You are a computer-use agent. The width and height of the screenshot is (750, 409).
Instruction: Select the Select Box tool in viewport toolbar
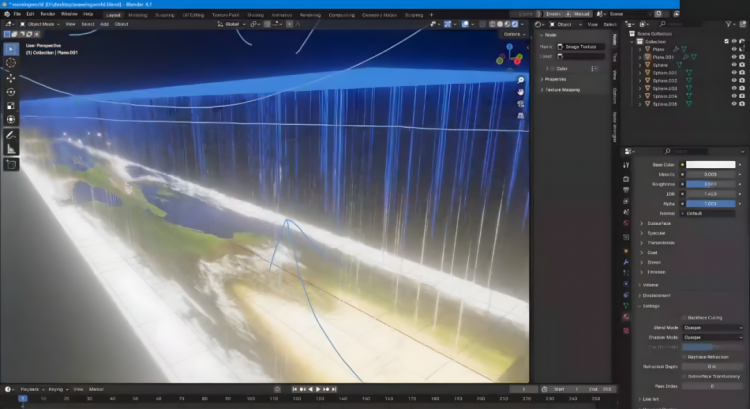pos(11,49)
